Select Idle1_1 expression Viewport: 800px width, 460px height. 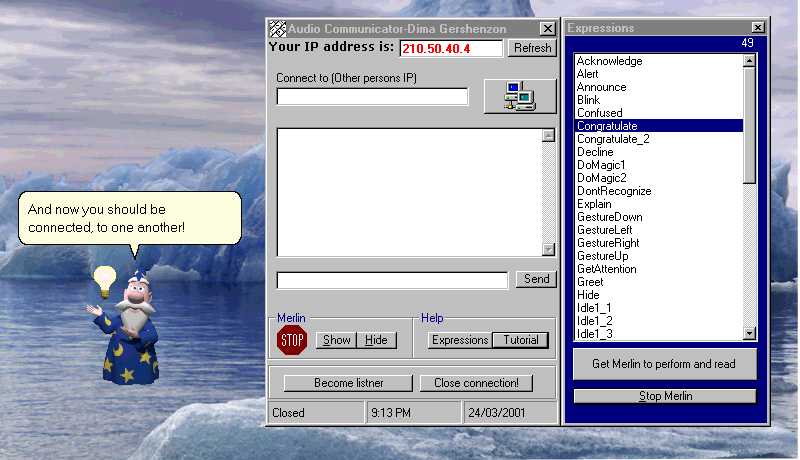(x=659, y=308)
